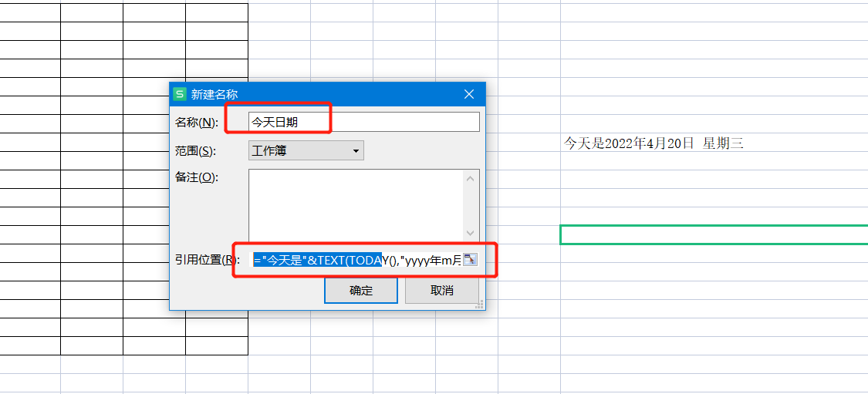This screenshot has width=868, height=394.
Task: Click the WPS spreadsheet icon in the dialog title bar
Action: [179, 94]
